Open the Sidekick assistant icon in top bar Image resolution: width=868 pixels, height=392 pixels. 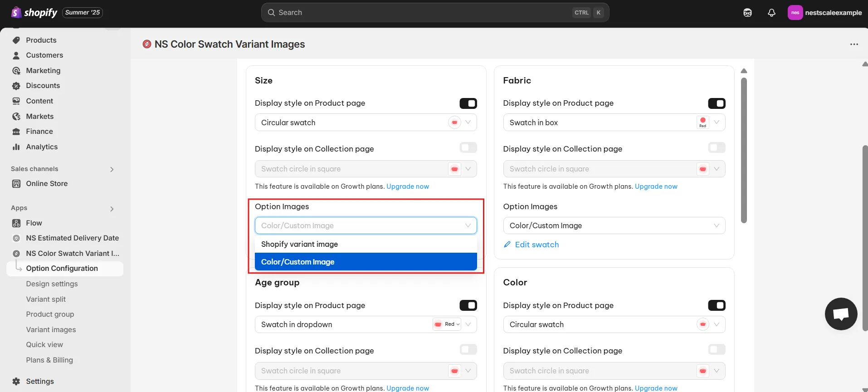point(747,13)
